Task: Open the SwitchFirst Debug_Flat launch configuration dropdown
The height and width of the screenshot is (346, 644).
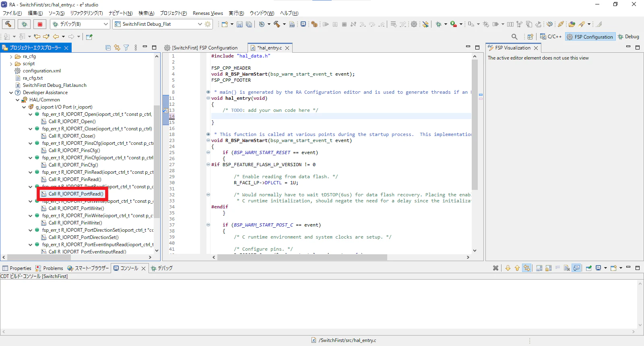Action: pyautogui.click(x=200, y=24)
